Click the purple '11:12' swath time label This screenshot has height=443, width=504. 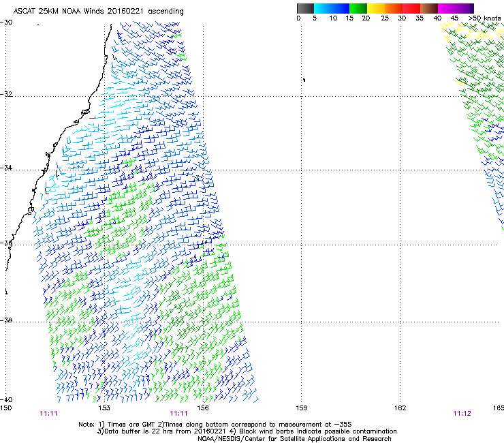pyautogui.click(x=462, y=414)
